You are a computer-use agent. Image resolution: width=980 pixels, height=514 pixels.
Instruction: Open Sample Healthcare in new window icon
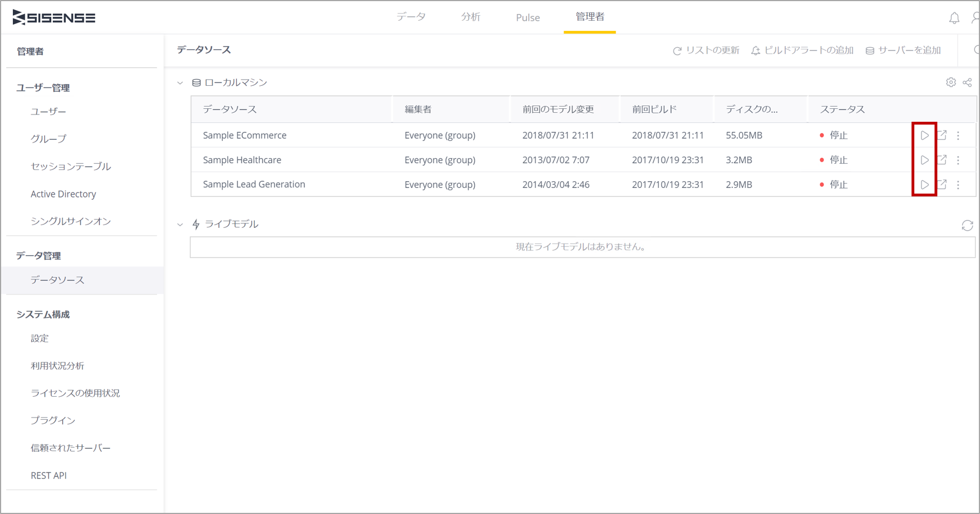click(942, 160)
